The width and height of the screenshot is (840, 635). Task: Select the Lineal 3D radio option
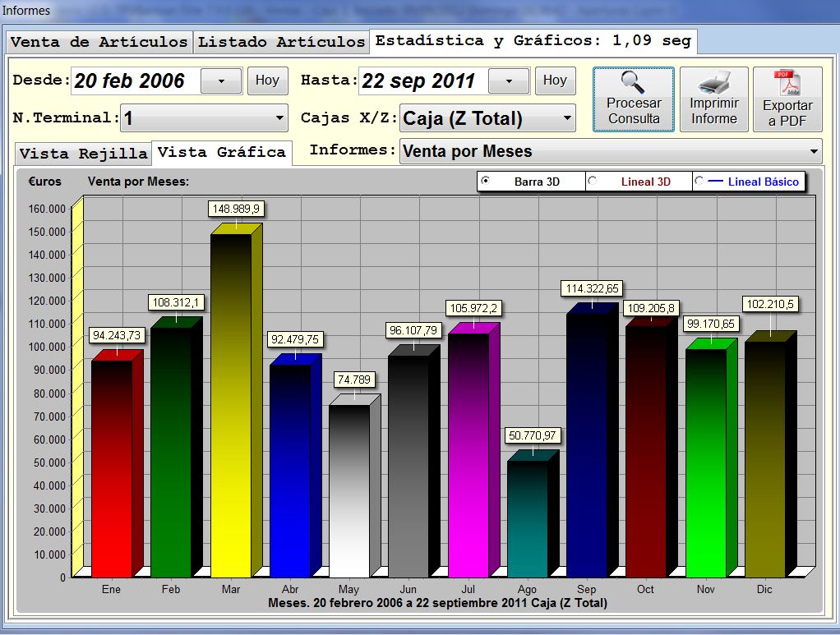(593, 182)
